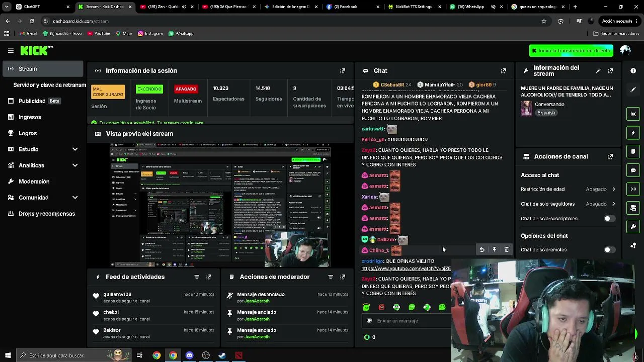
Task: Click the edit pencil in the right toolbar
Action: (x=633, y=89)
